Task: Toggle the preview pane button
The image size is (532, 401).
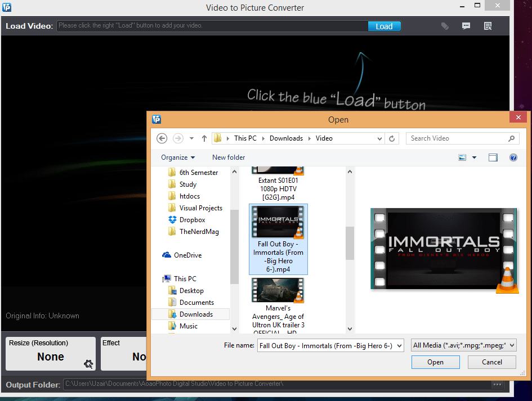Action: point(493,157)
